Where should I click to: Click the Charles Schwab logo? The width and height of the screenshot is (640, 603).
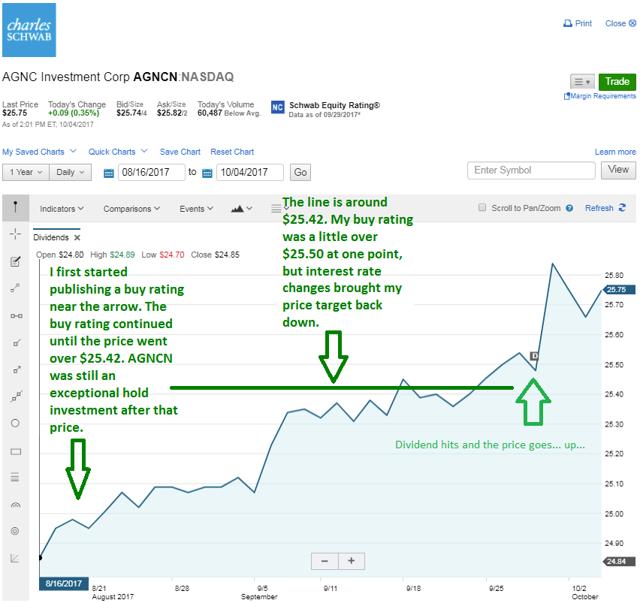tap(29, 30)
